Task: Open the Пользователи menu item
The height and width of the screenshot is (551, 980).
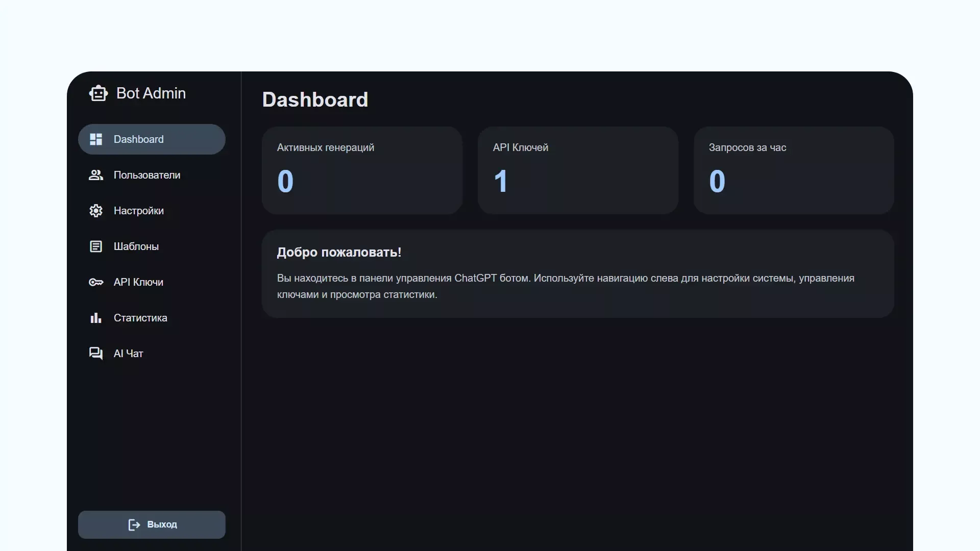Action: coord(147,175)
